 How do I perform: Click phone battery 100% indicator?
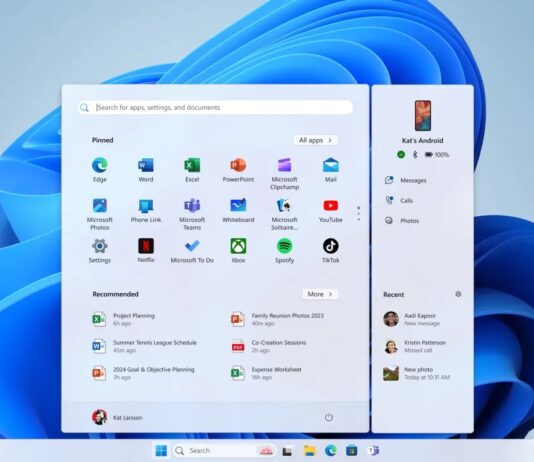(x=437, y=155)
